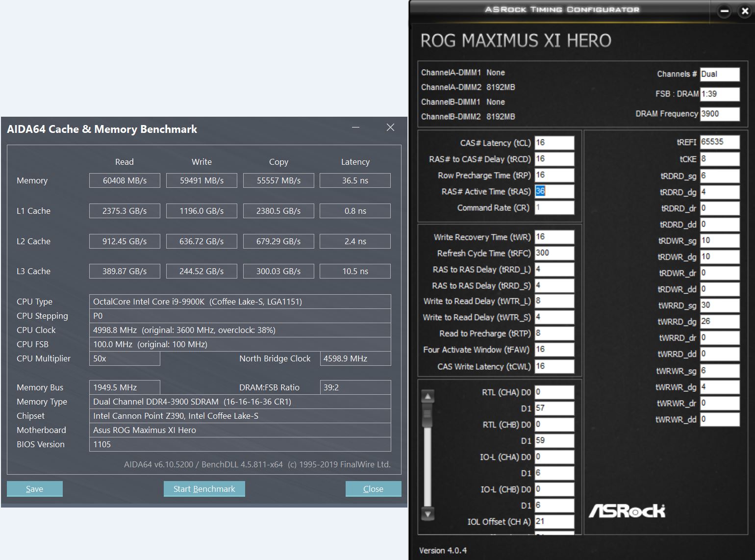Click the Memory Write value 59491 MB/s
This screenshot has width=755, height=560.
201,180
